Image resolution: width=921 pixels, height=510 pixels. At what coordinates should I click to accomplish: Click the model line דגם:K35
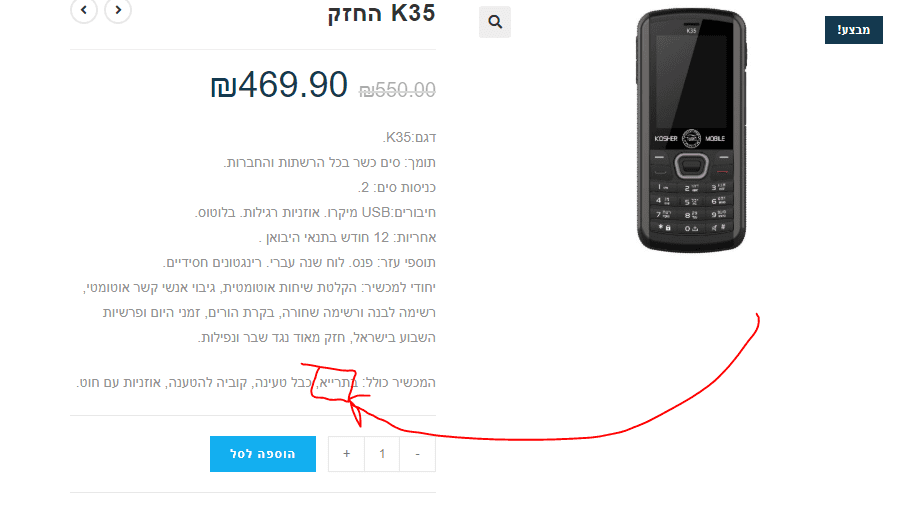click(x=409, y=137)
